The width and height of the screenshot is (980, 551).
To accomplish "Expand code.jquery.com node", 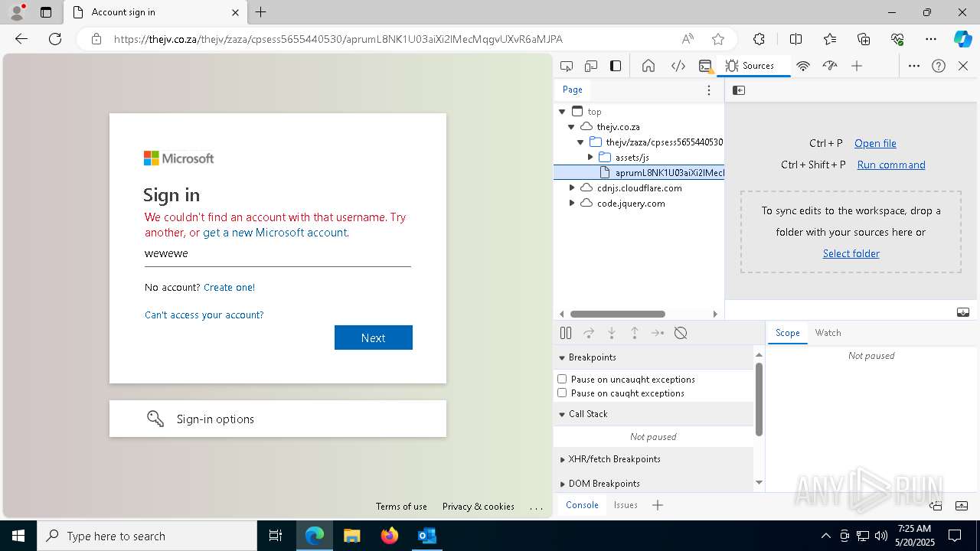I will point(571,204).
